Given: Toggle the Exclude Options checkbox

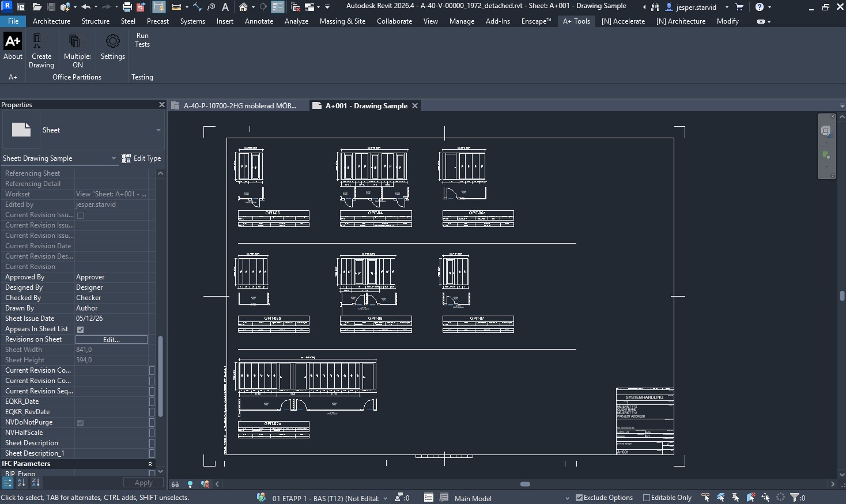Looking at the screenshot, I should (579, 498).
